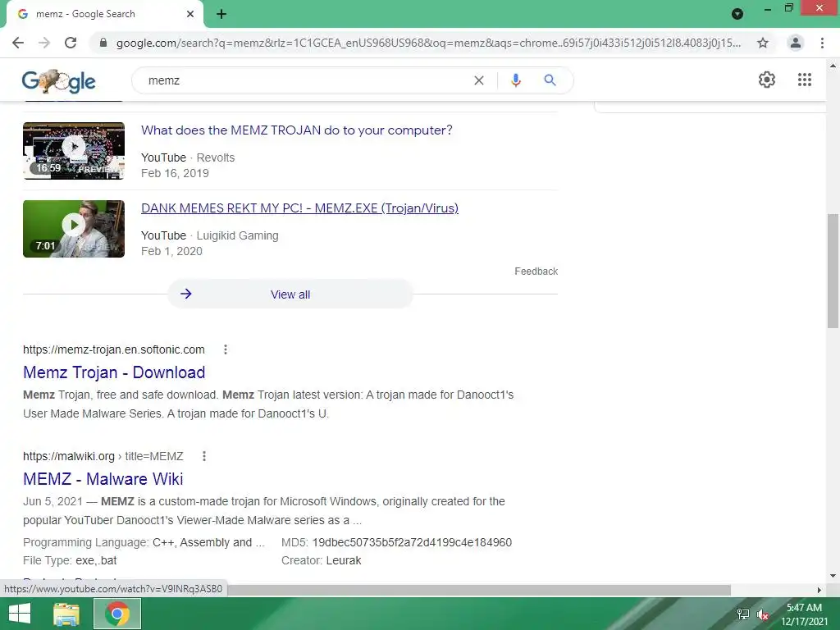Screen dimensions: 840x630
Task: Open the Chrome profile avatar
Action: click(796, 43)
